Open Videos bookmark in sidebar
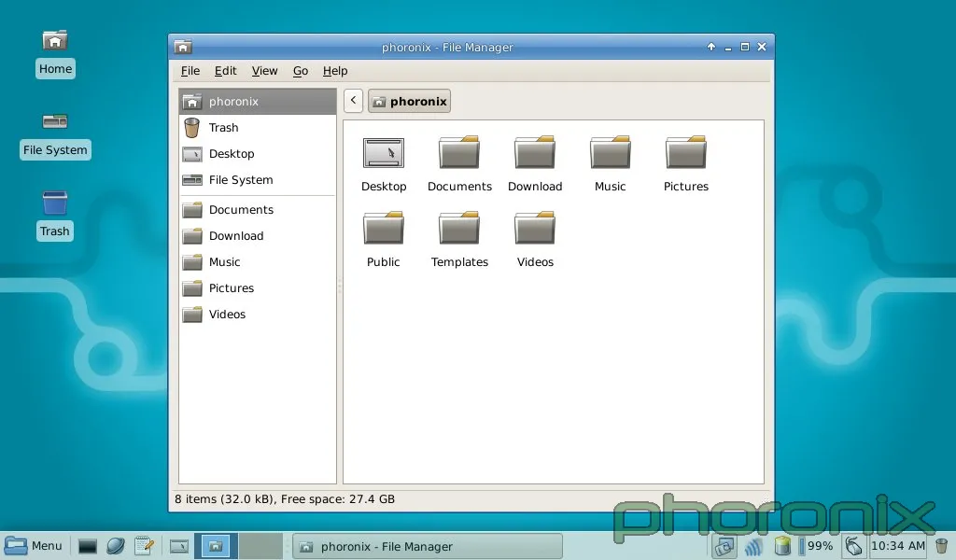The height and width of the screenshot is (560, 956). [x=258, y=315]
